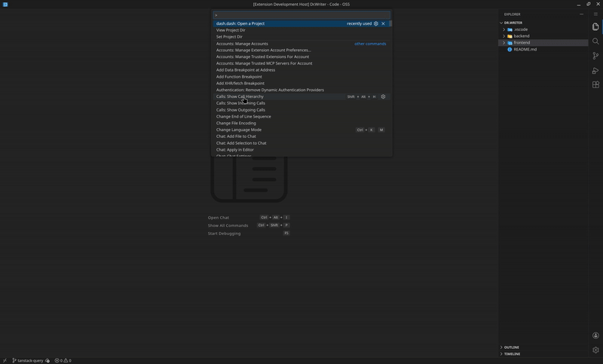The height and width of the screenshot is (364, 603).
Task: Open the Run and Debug view icon
Action: tap(595, 70)
